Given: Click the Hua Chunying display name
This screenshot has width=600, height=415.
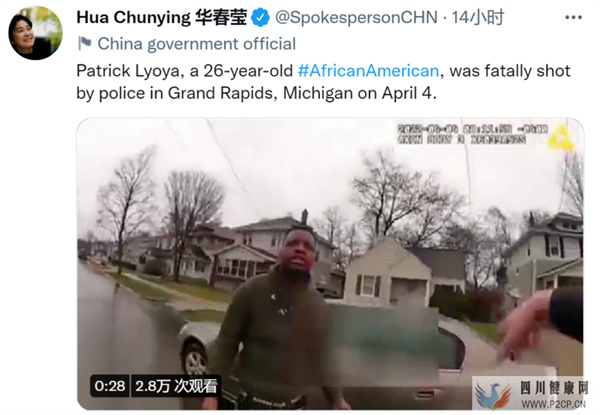Looking at the screenshot, I should tap(134, 18).
